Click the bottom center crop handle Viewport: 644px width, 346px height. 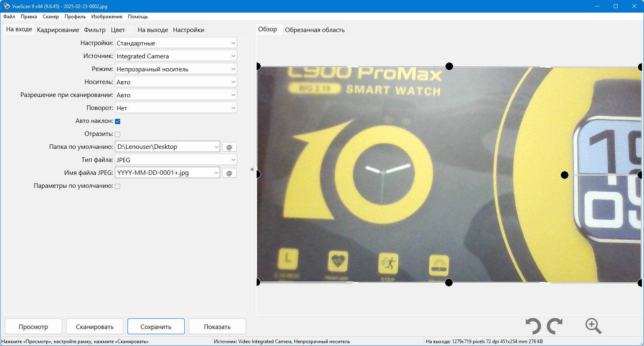(449, 282)
